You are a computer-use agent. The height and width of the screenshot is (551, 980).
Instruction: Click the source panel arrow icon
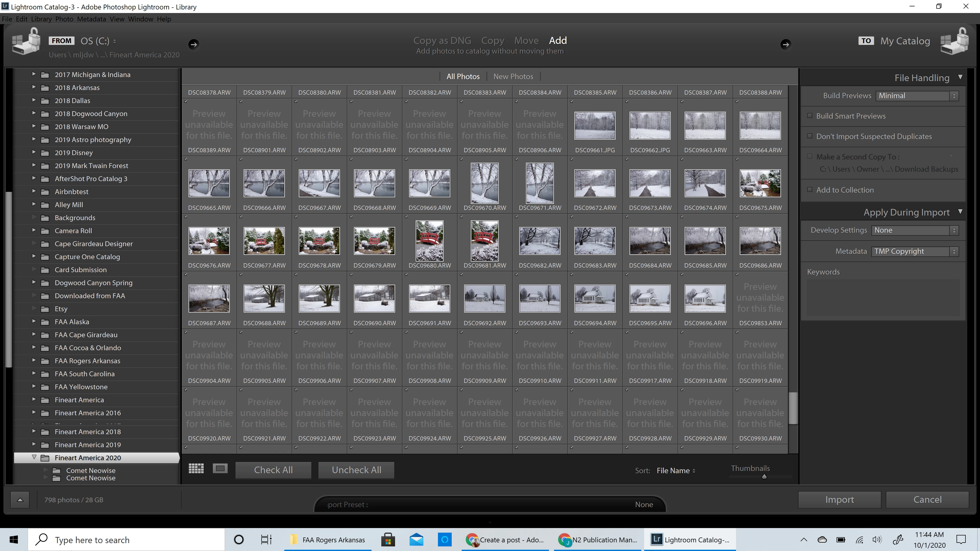coord(194,44)
